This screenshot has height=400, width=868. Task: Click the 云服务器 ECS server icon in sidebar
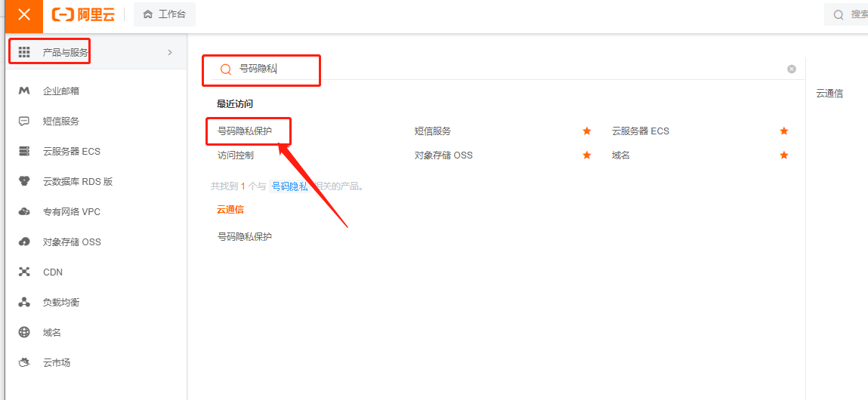(24, 151)
